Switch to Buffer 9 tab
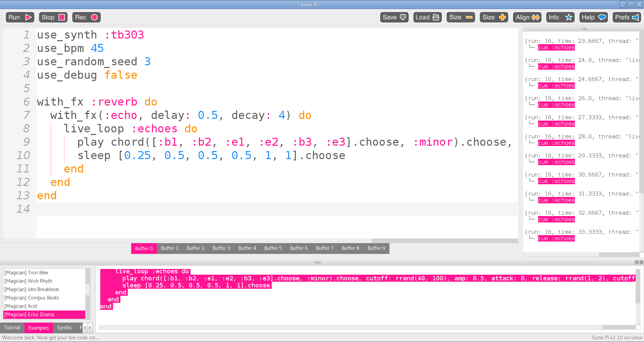Viewport: 644px width, 342px height. point(376,248)
